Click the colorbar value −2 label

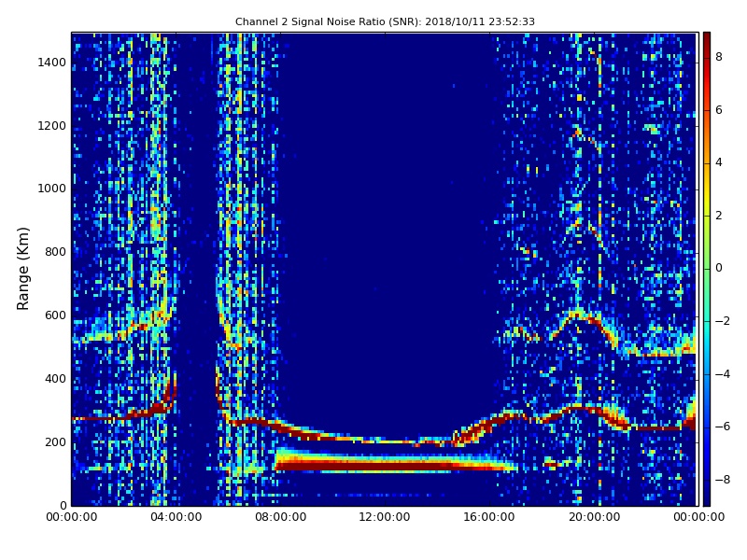click(723, 321)
